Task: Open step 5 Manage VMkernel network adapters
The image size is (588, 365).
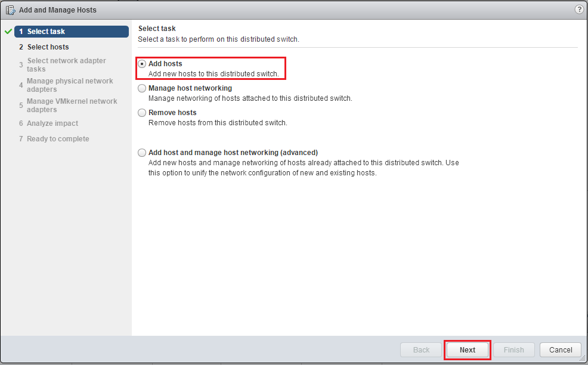Action: (72, 106)
